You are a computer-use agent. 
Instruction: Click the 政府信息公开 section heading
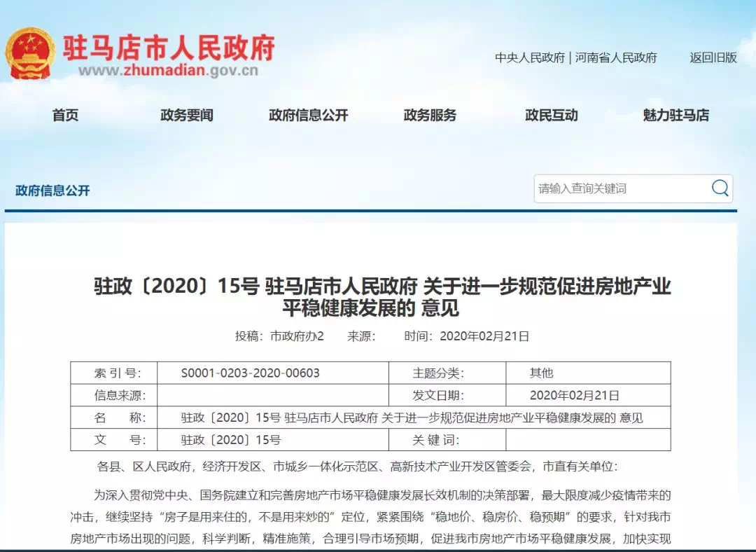pyautogui.click(x=52, y=191)
